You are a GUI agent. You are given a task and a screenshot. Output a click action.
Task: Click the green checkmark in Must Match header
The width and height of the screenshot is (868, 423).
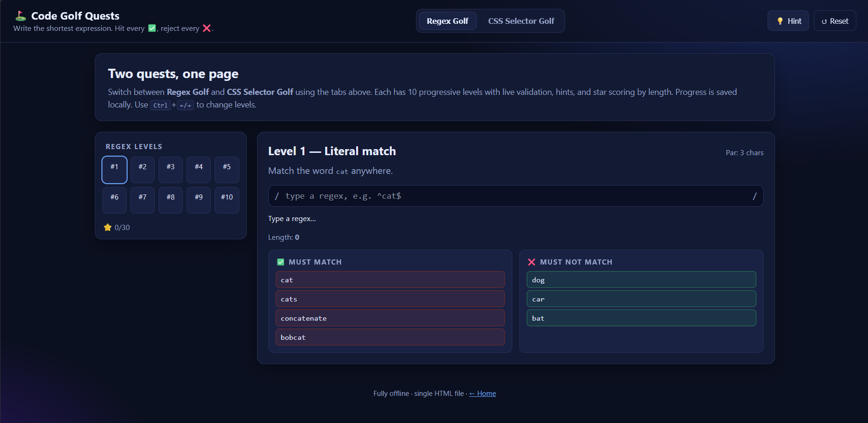pyautogui.click(x=280, y=262)
